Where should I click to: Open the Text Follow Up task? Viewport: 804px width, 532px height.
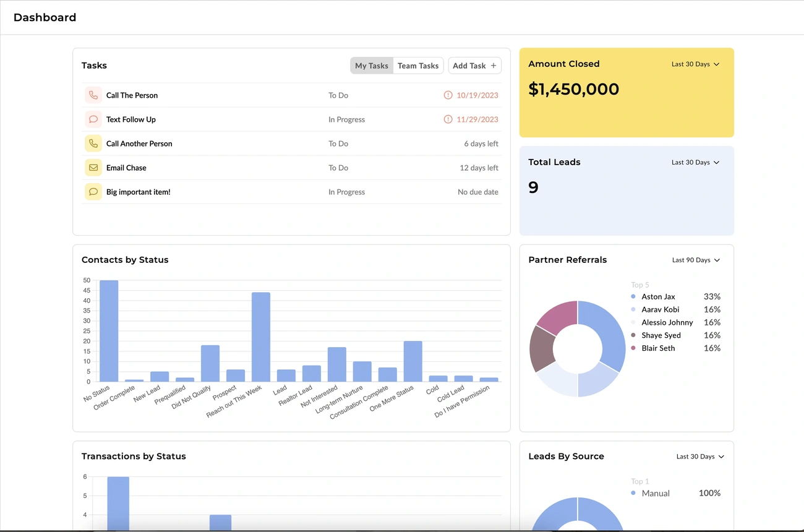click(291, 119)
